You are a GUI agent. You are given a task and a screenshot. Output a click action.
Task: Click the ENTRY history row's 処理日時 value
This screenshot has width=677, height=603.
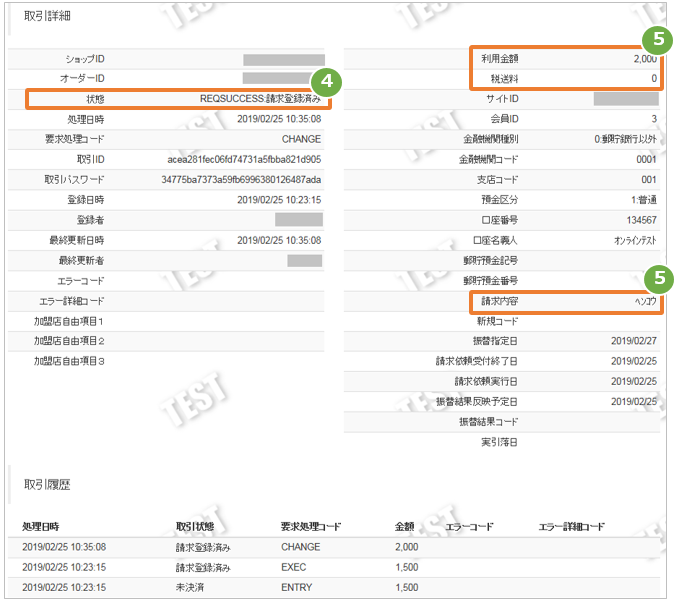click(64, 587)
